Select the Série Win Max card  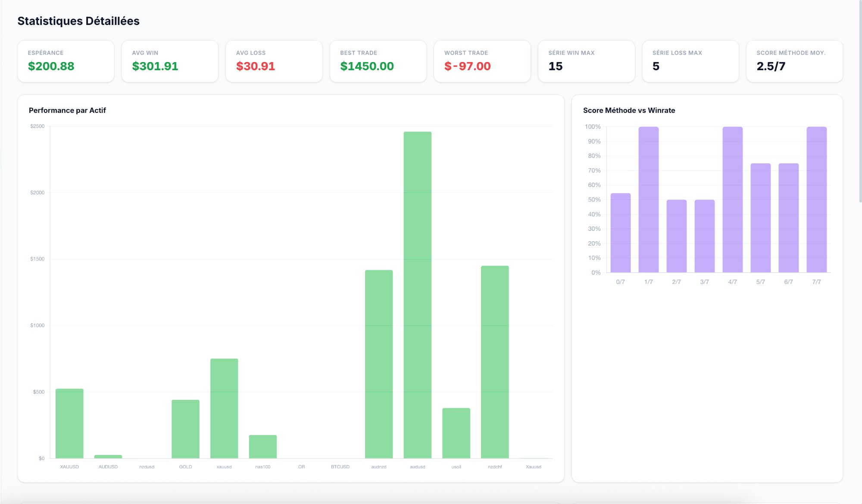(x=586, y=61)
